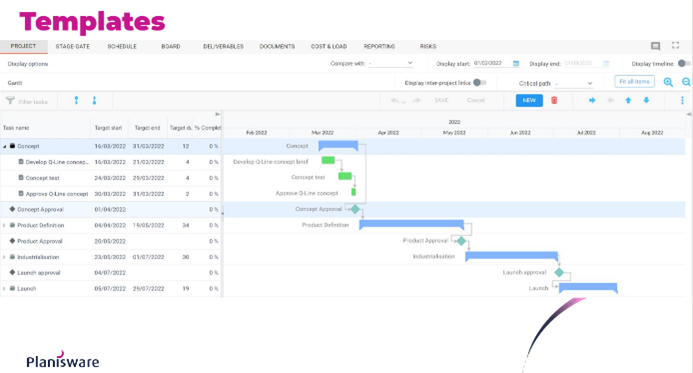This screenshot has height=373, width=693.
Task: Switch to the COST & LOAD tab
Action: tap(329, 46)
